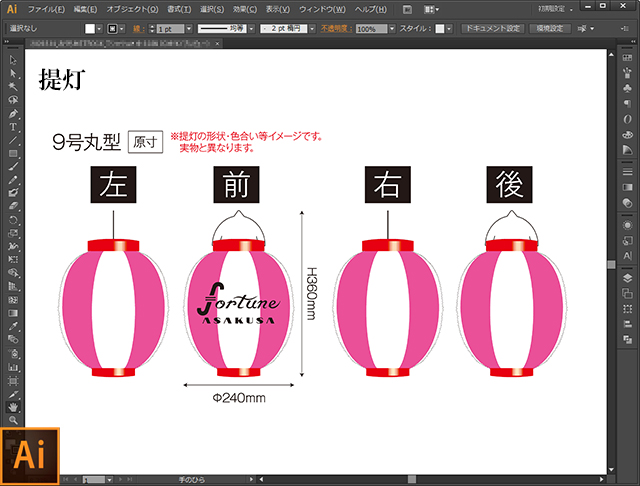The width and height of the screenshot is (640, 486).
Task: Select the Paintbrush tool
Action: pyautogui.click(x=13, y=166)
